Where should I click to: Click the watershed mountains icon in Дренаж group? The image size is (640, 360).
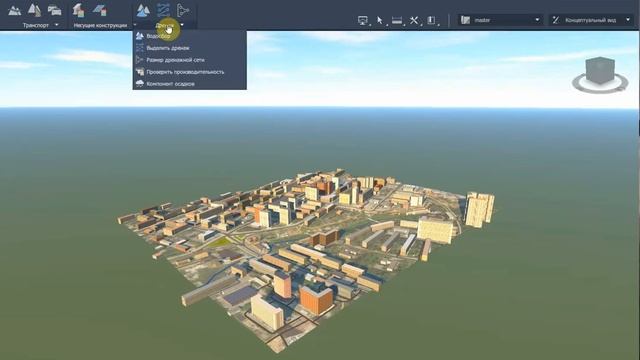143,11
